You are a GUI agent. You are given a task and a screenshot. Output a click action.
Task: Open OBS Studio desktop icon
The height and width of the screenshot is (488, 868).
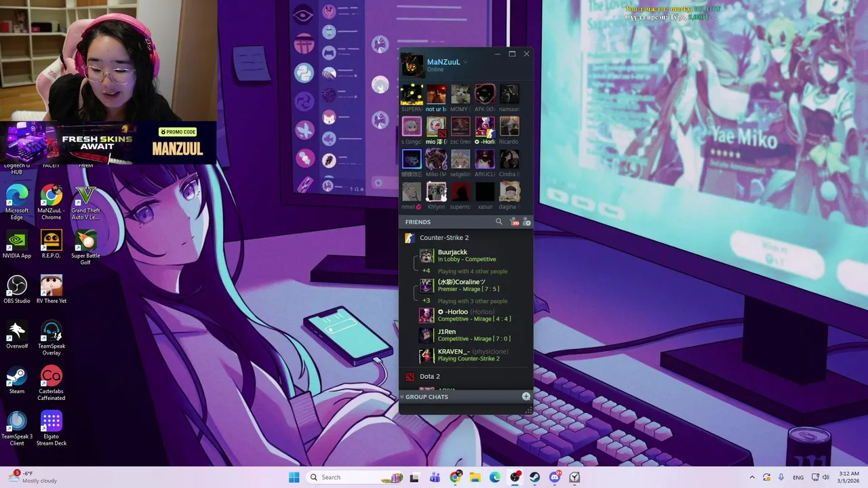pyautogui.click(x=17, y=289)
